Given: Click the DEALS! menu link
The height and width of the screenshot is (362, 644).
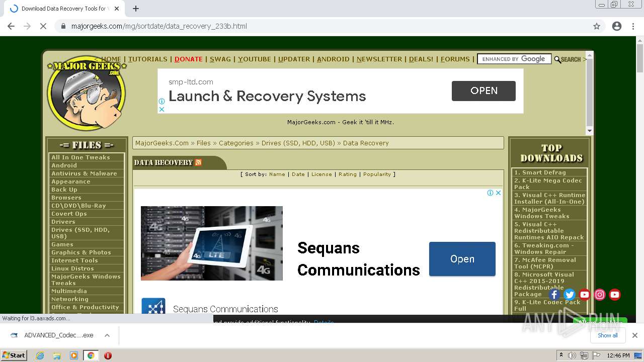Looking at the screenshot, I should click(421, 59).
